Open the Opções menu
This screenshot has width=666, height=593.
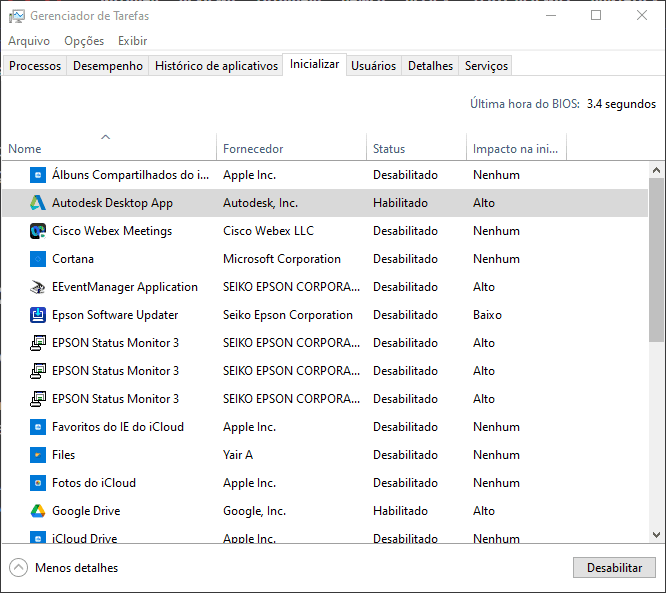coord(84,41)
